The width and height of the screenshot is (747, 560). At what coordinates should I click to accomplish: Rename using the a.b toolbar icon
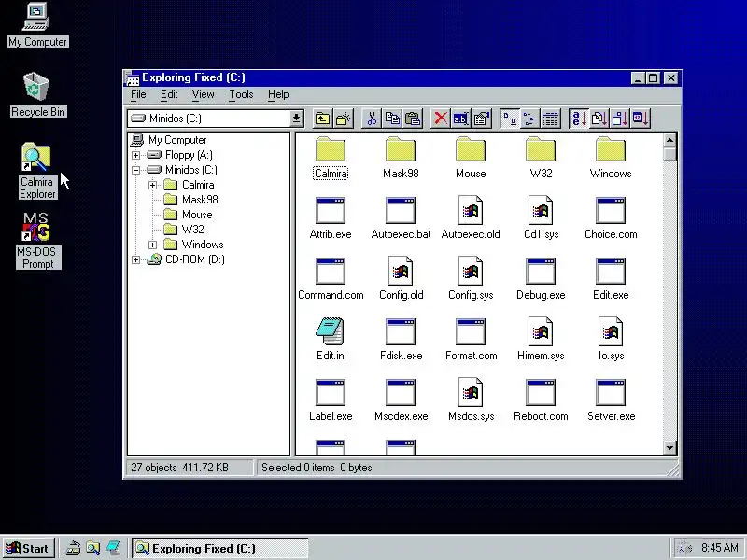click(x=460, y=119)
